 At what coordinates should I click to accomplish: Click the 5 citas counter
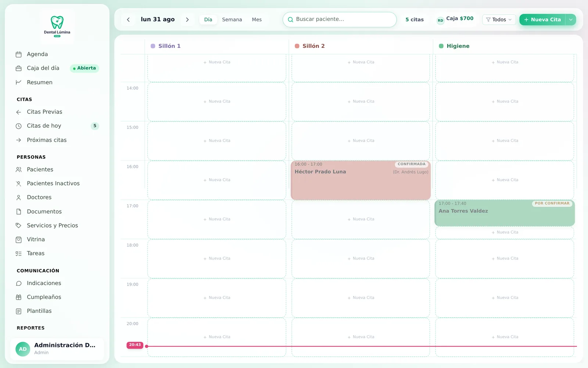(415, 20)
